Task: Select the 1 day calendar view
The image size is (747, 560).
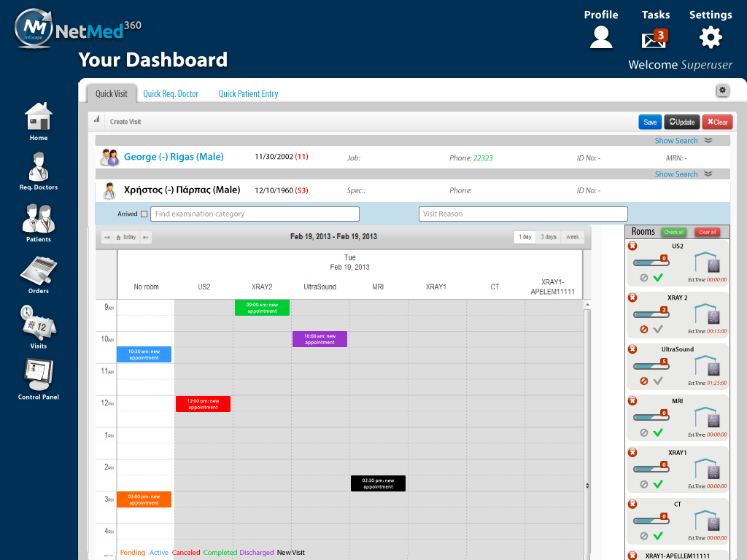Action: [x=525, y=237]
